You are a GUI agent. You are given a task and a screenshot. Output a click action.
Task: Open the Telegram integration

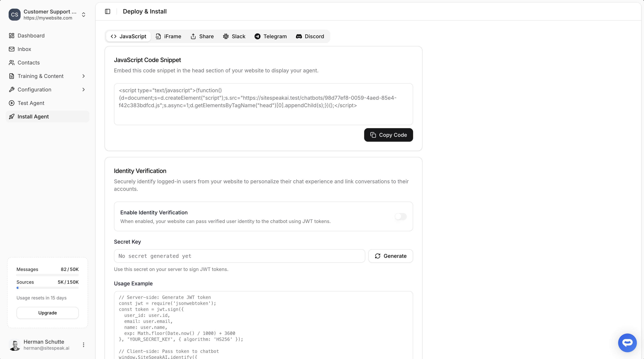270,36
